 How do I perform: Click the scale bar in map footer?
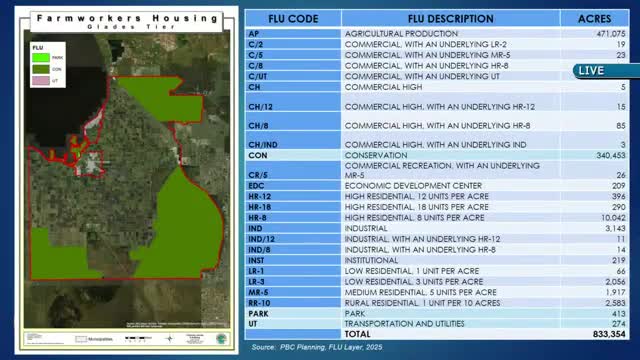click(x=138, y=338)
